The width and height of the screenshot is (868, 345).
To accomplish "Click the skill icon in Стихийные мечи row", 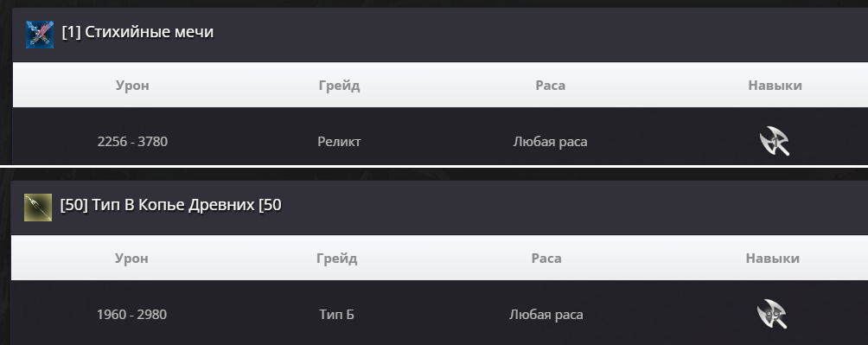I will click(x=775, y=142).
